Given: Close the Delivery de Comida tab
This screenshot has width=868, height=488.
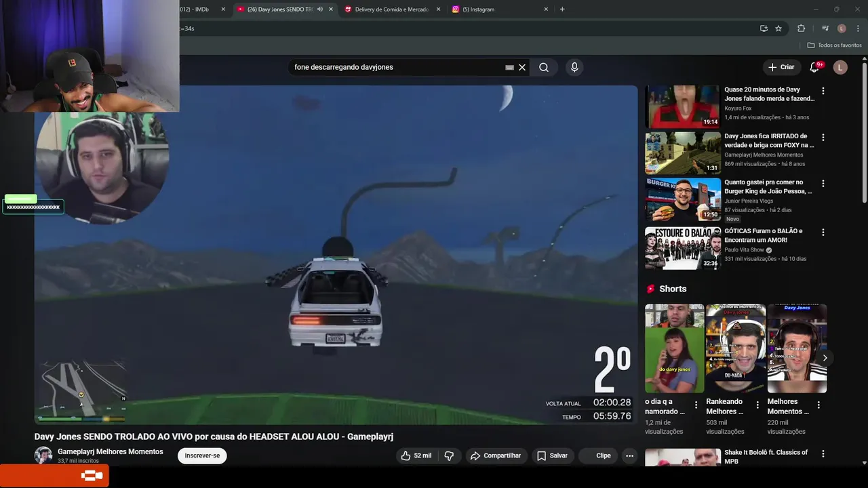Looking at the screenshot, I should [x=438, y=9].
